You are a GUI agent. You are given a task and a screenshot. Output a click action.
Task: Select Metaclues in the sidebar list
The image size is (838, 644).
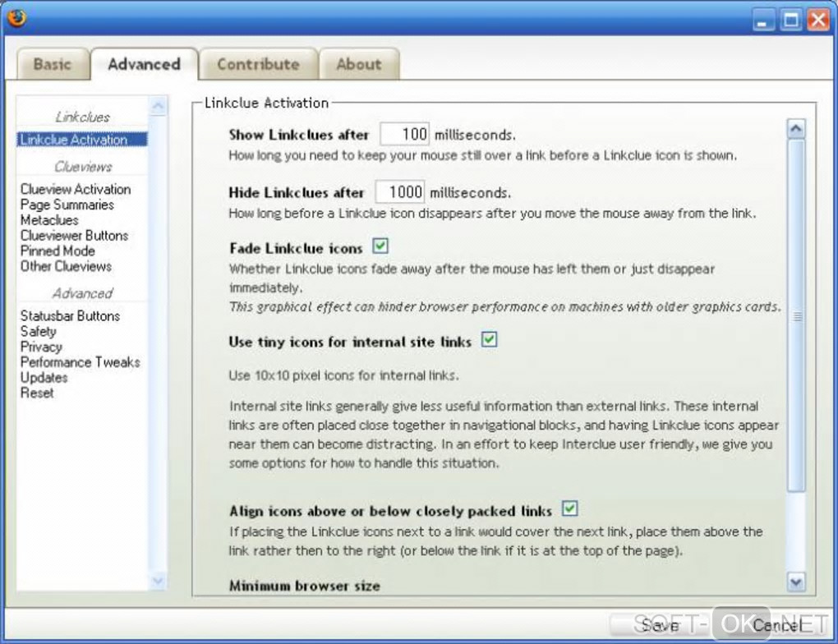pyautogui.click(x=49, y=220)
